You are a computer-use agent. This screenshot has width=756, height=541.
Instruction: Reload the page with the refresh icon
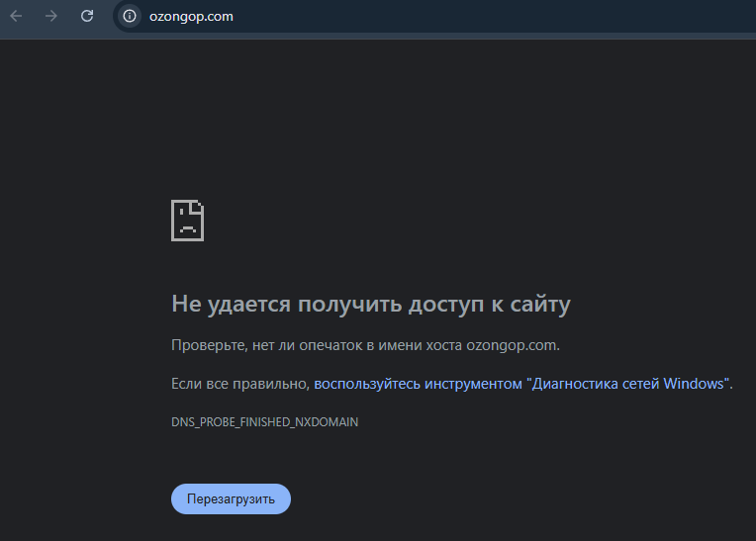(x=87, y=16)
